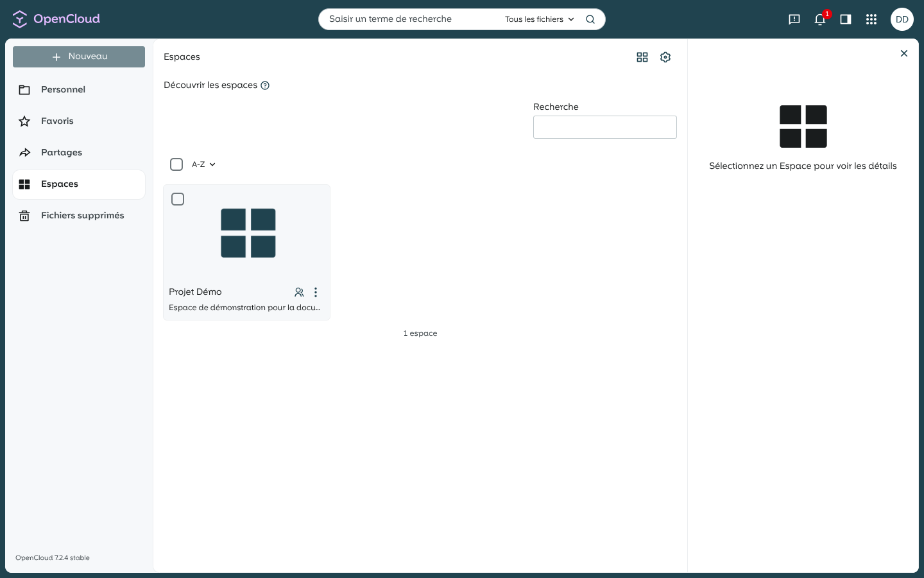Click the help icon beside Découvrir les espaces

(x=265, y=85)
